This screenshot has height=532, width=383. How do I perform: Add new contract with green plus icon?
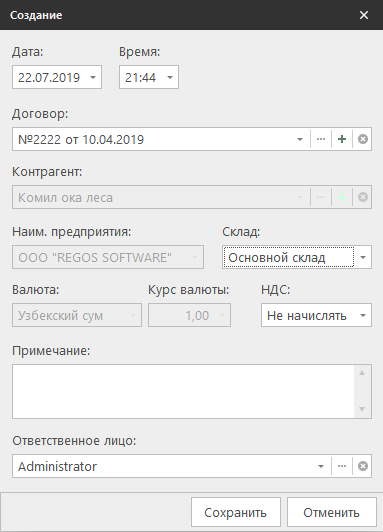pyautogui.click(x=342, y=139)
